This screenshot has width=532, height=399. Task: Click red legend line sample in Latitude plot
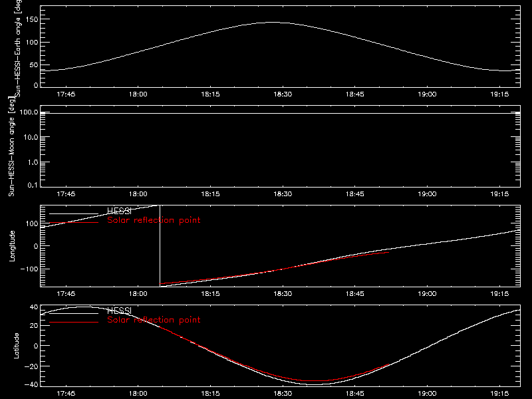(x=74, y=323)
